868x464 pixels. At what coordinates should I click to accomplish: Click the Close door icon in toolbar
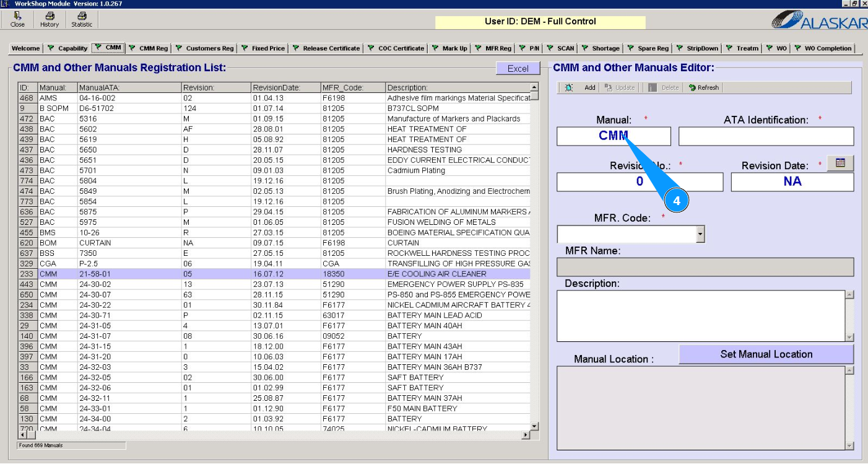(x=17, y=16)
